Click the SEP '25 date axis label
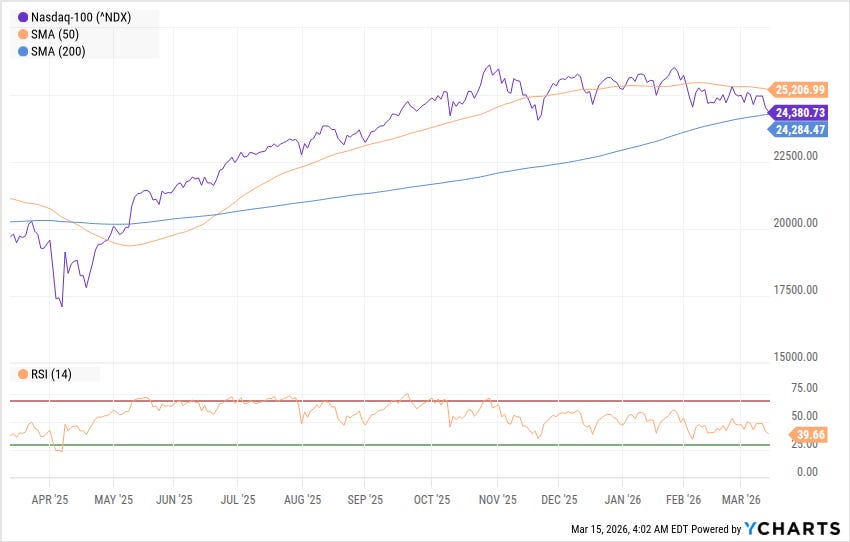This screenshot has height=542, width=850. pyautogui.click(x=365, y=500)
